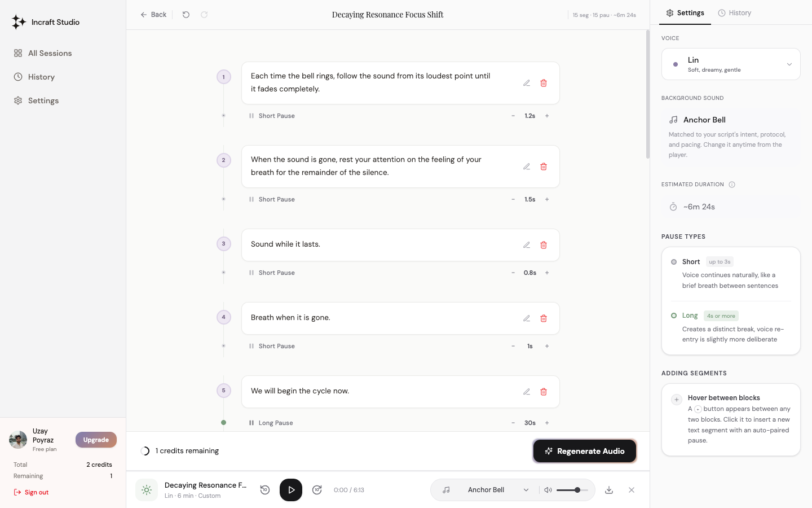Select the Long pause type radio
The image size is (812, 508).
point(674,316)
